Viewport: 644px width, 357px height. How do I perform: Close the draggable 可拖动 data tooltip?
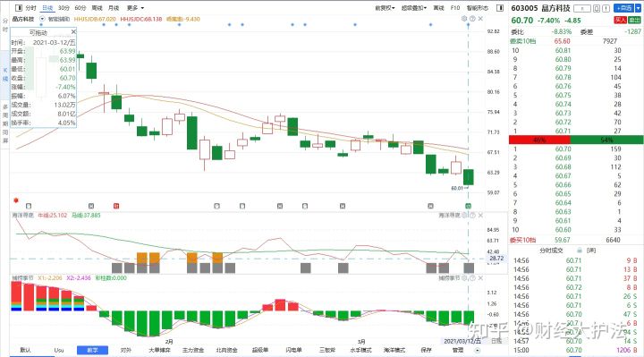[73, 31]
